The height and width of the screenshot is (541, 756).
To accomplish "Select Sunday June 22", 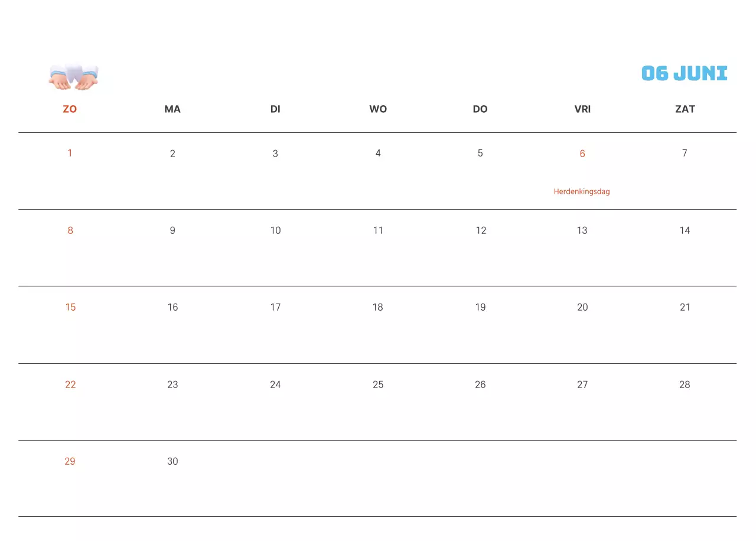I will [x=70, y=384].
